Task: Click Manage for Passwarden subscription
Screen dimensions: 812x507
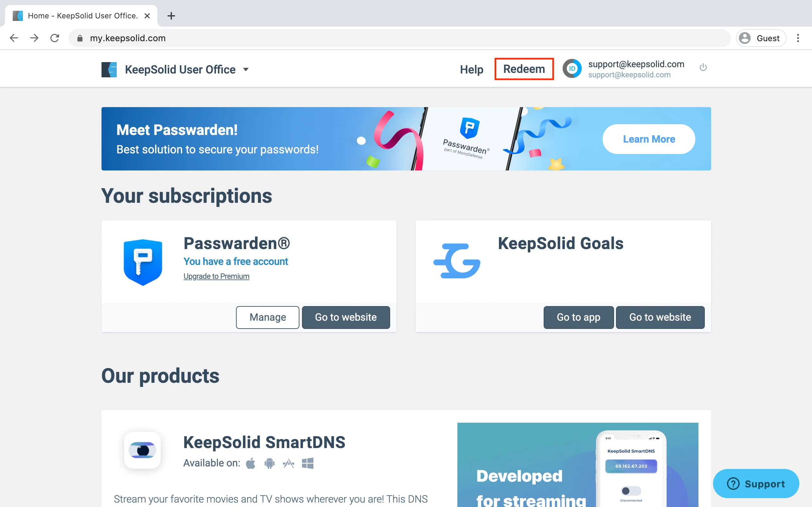Action: (x=267, y=317)
